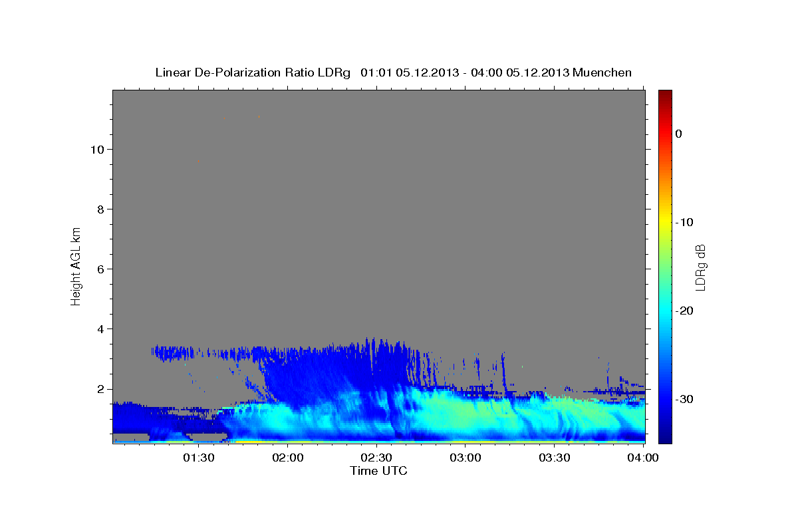Image resolution: width=798 pixels, height=532 pixels.
Task: Click the 02:30 time tick label
Action: 376,458
